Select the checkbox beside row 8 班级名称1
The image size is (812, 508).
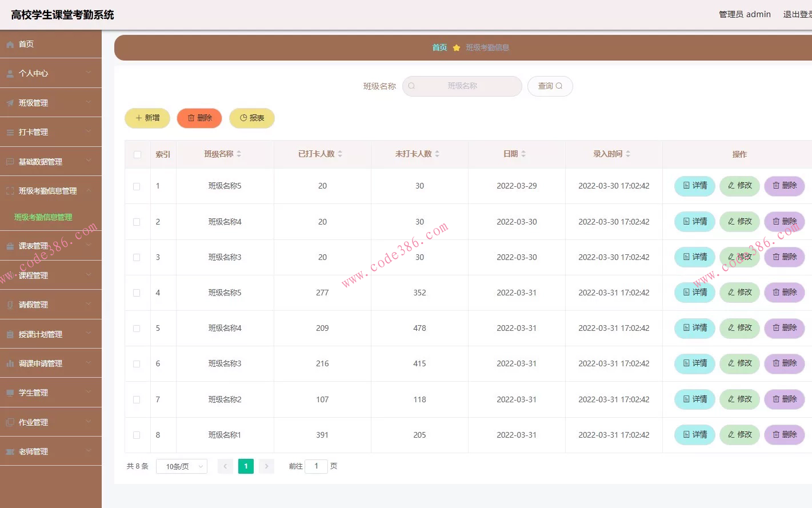point(137,435)
